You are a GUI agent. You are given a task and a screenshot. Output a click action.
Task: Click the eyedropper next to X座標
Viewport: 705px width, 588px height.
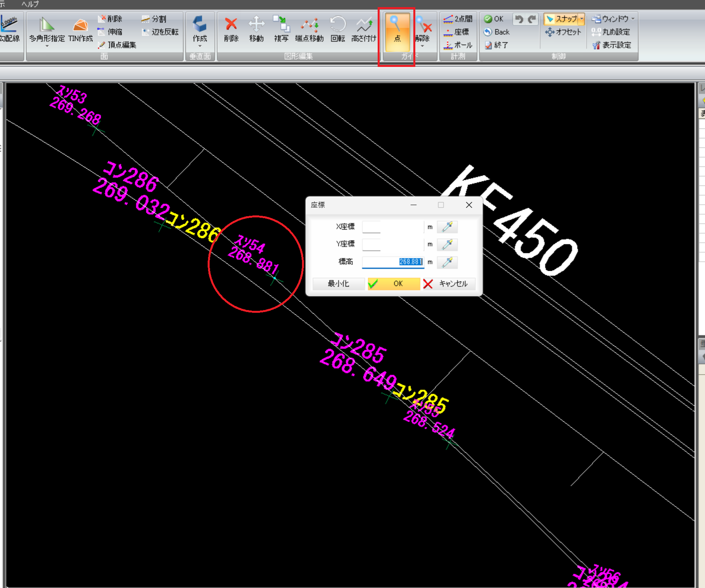click(447, 227)
